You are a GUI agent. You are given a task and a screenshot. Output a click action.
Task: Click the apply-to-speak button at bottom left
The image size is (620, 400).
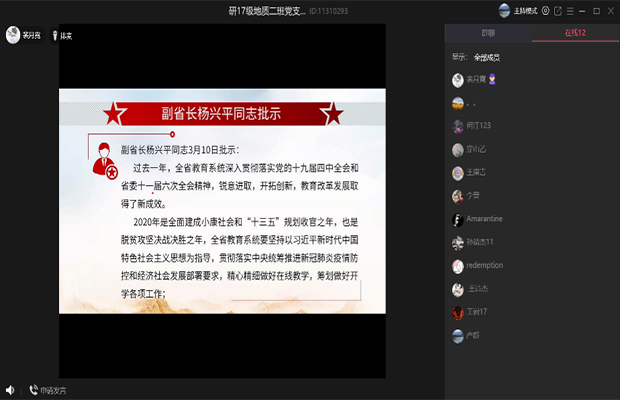tap(48, 390)
